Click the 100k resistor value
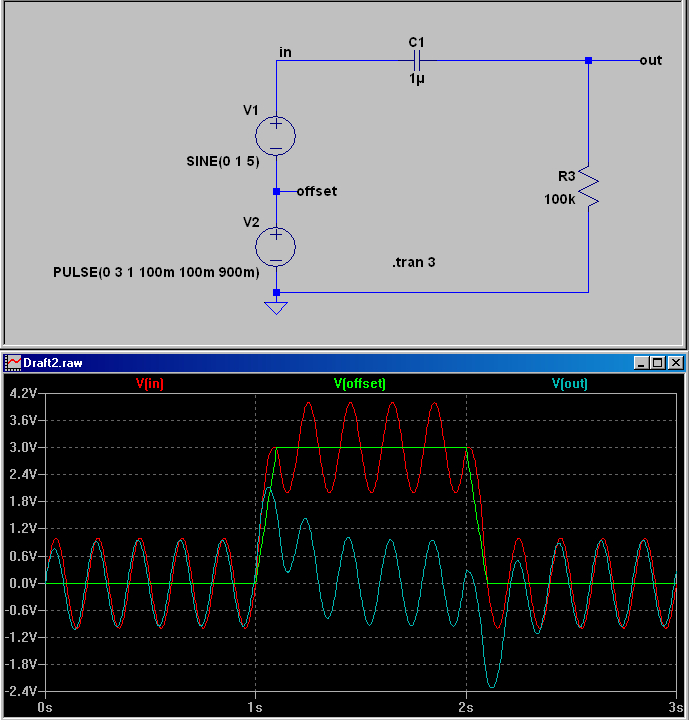Screen dimensions: 689x720 pyautogui.click(x=559, y=199)
